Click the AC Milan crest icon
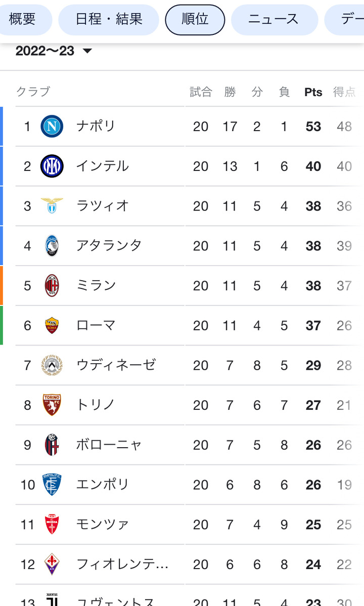364x606 pixels. point(52,286)
